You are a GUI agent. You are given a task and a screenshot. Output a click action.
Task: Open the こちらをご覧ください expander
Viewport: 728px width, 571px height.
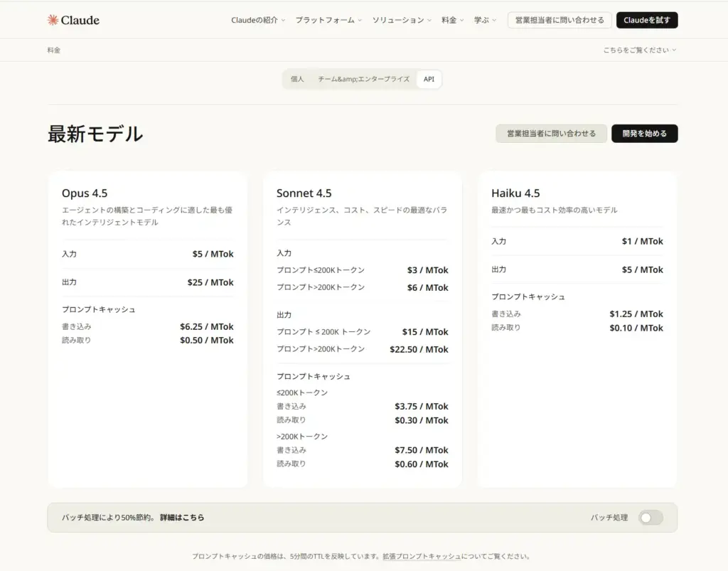tap(640, 50)
